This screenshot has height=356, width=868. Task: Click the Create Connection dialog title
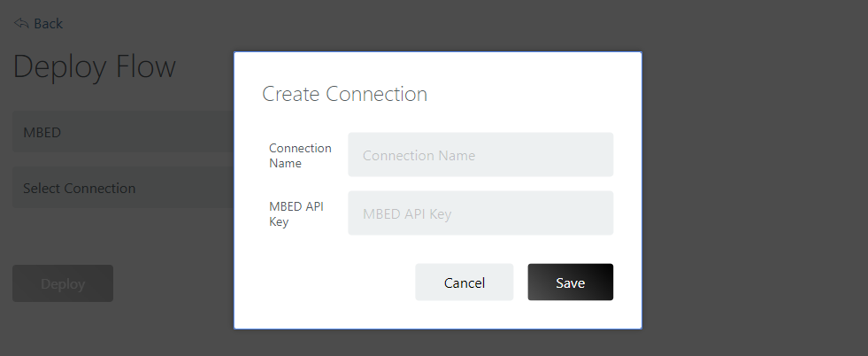point(344,94)
